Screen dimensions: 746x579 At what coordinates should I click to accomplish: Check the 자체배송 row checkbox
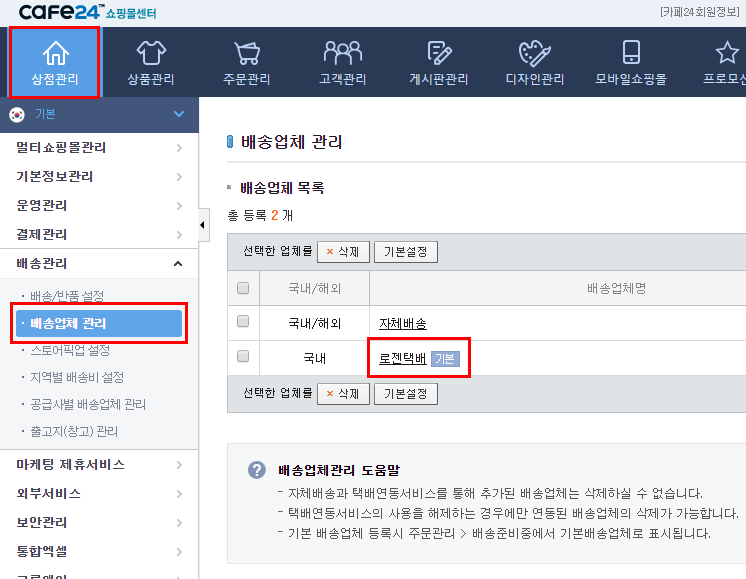[243, 322]
